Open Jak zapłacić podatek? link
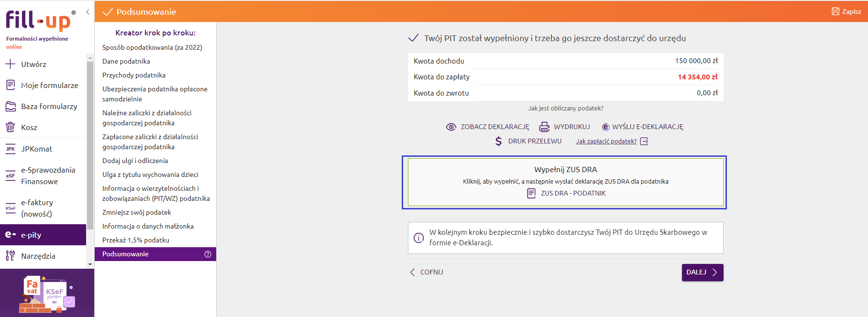The width and height of the screenshot is (868, 317). 606,141
